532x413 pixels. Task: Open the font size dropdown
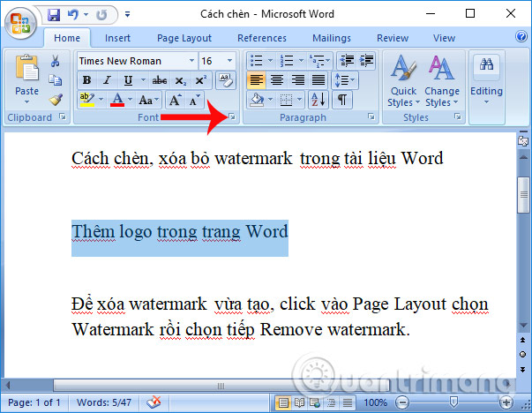[x=230, y=61]
